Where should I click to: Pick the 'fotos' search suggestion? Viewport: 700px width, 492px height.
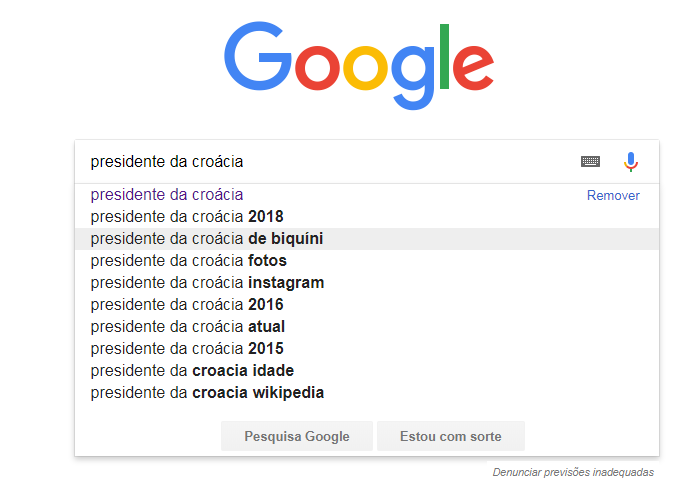pyautogui.click(x=367, y=261)
